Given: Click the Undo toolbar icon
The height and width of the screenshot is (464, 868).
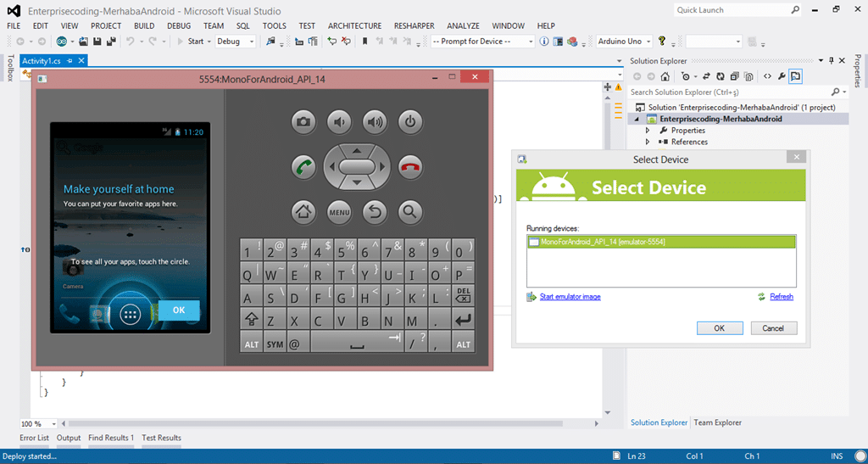Looking at the screenshot, I should pos(130,42).
